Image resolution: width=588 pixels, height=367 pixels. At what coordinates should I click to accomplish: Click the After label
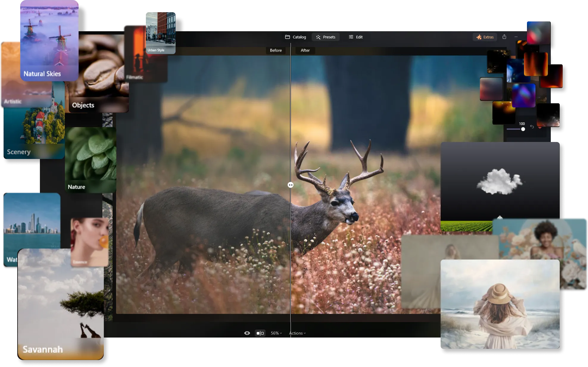tap(305, 50)
